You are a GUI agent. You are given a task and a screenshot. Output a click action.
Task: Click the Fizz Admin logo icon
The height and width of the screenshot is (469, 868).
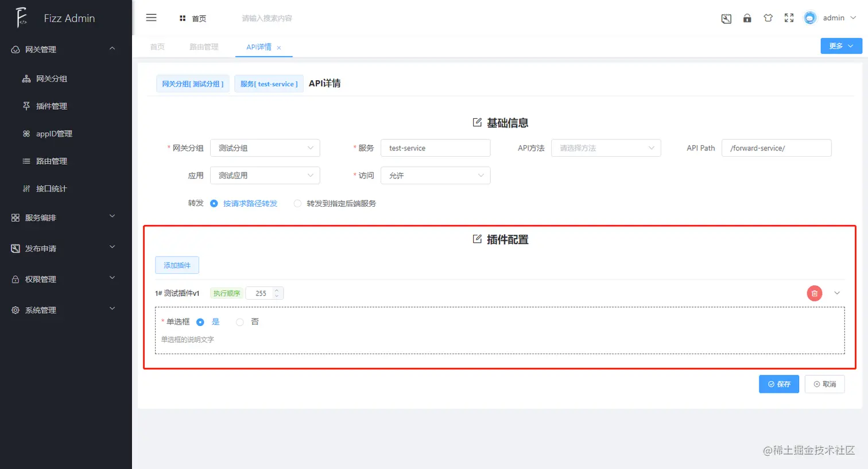pos(21,18)
